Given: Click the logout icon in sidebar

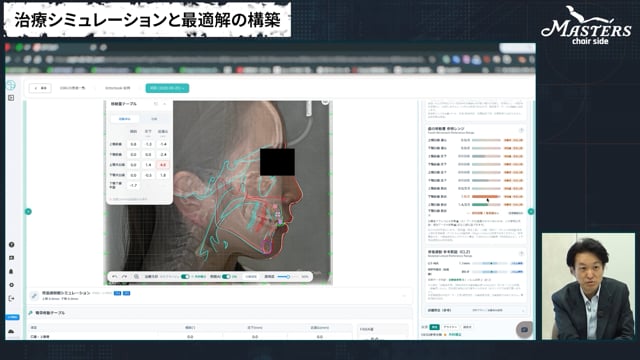Looking at the screenshot, I should pyautogui.click(x=11, y=298).
